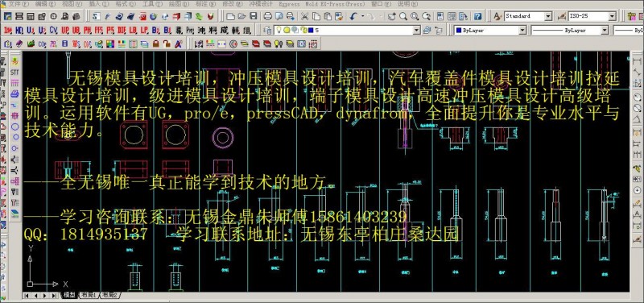Click the red-blue globe icon
The height and width of the screenshot is (303, 644).
pyautogui.click(x=153, y=16)
